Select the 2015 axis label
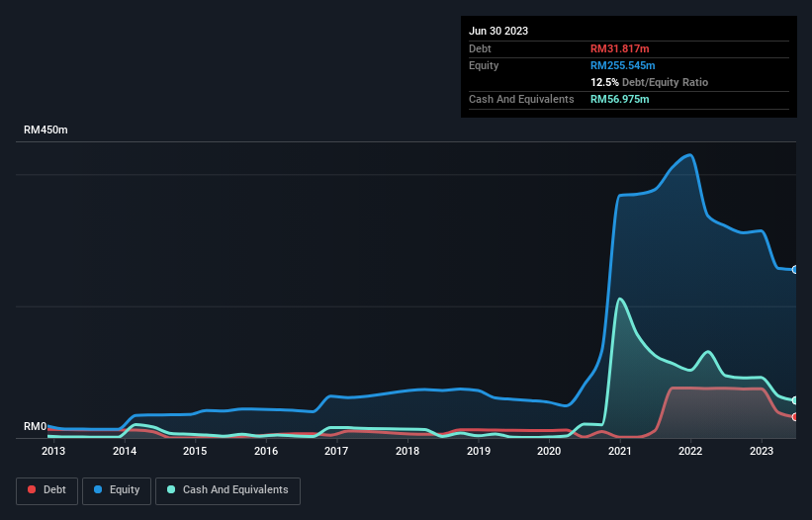This screenshot has width=812, height=520. coord(195,451)
